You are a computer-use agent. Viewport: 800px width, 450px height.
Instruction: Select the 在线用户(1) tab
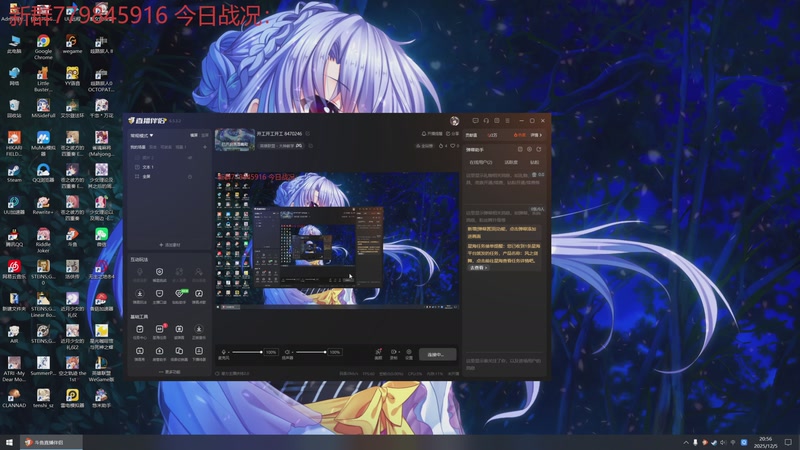point(481,162)
